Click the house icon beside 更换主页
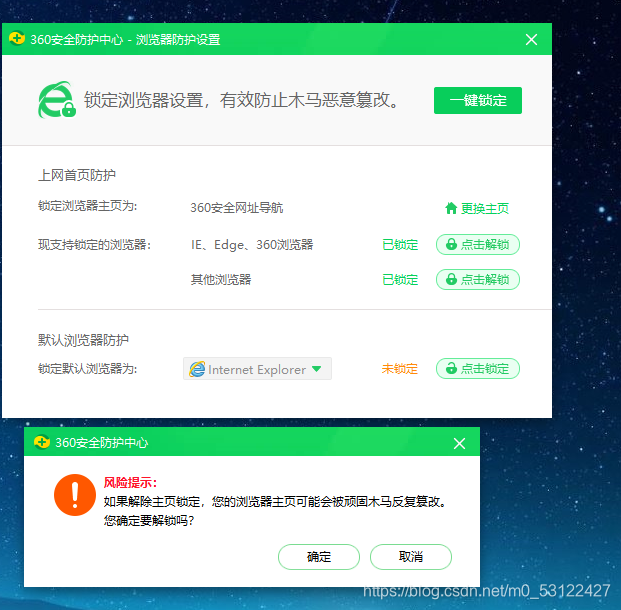Image resolution: width=621 pixels, height=610 pixels. (451, 208)
